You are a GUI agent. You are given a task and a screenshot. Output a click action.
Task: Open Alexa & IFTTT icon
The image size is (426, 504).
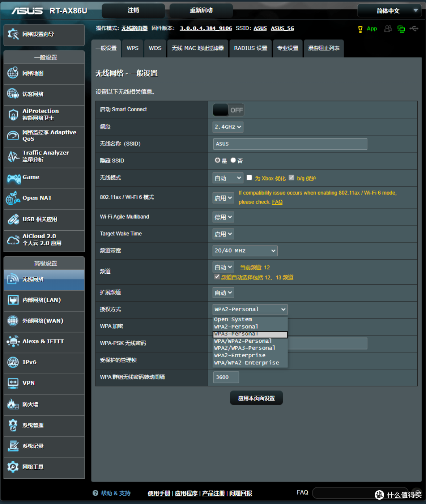click(x=13, y=341)
